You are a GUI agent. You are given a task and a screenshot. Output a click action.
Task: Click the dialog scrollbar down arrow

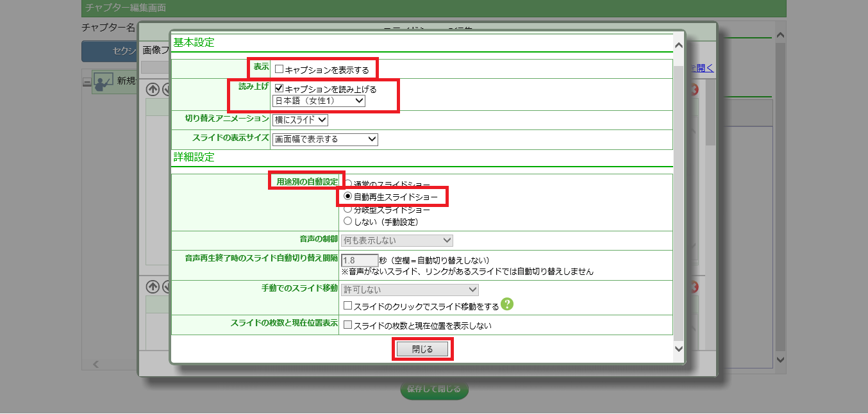(x=679, y=348)
